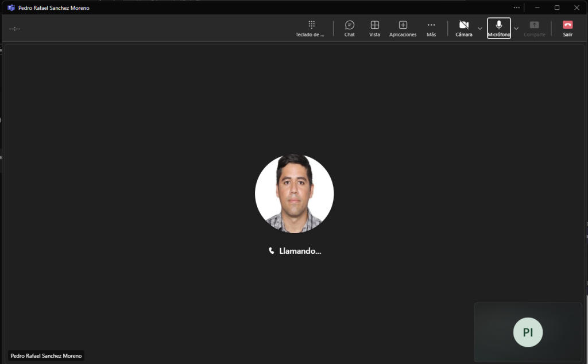Click the Teams logo in the title bar
The height and width of the screenshot is (364, 588).
coord(11,8)
